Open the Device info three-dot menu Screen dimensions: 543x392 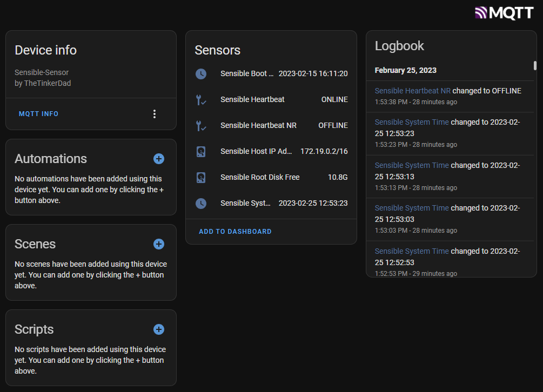[x=155, y=114]
